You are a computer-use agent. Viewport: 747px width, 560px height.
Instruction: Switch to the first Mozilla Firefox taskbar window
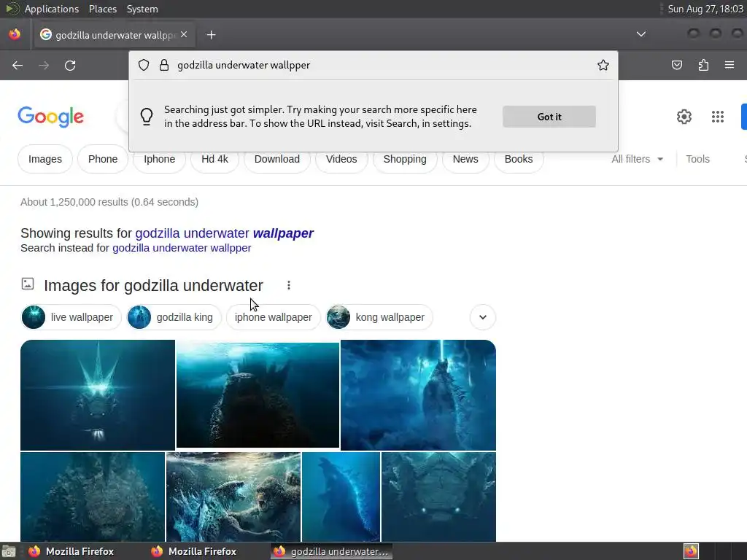coord(71,551)
